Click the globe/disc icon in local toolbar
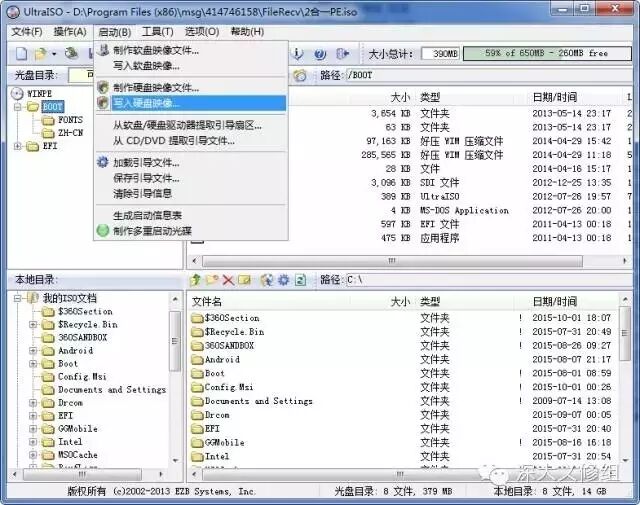This screenshot has height=505, width=640. [x=267, y=280]
